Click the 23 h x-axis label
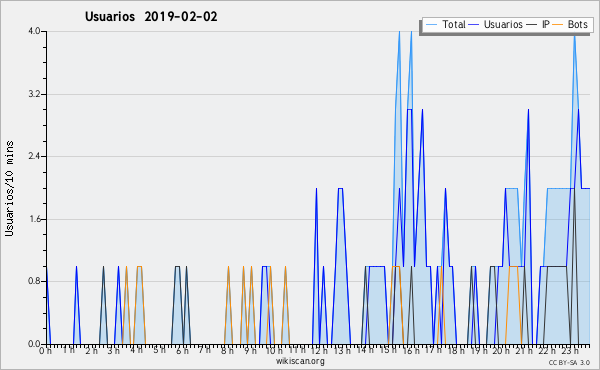 pos(569,351)
